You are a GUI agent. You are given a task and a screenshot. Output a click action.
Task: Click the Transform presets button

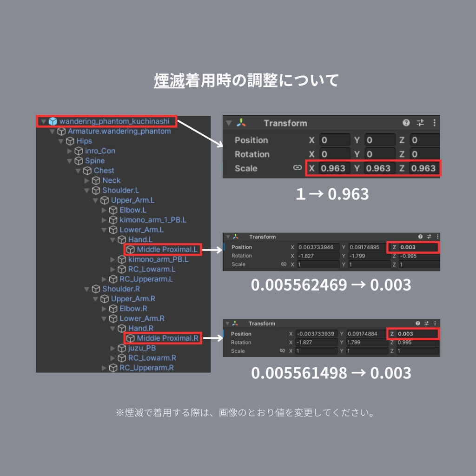(421, 123)
